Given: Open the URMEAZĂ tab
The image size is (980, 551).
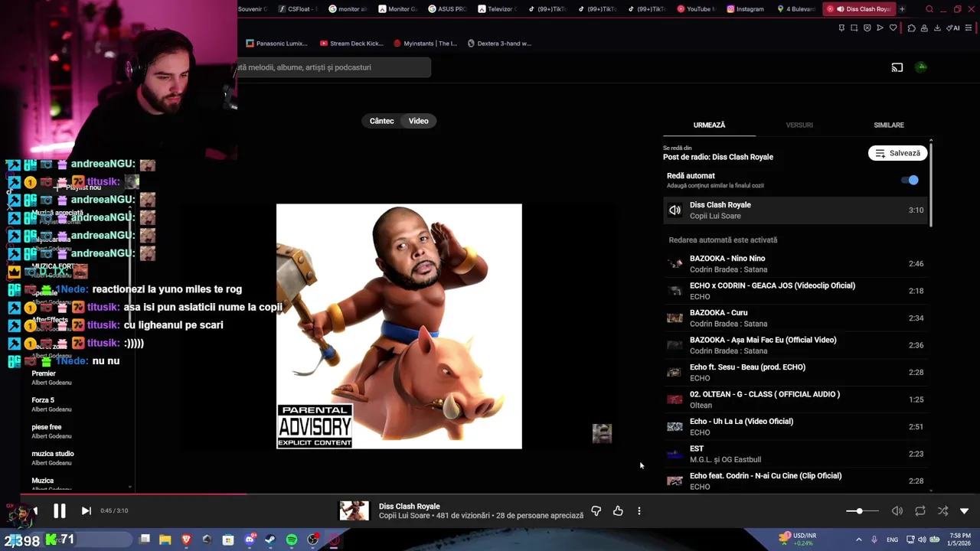Looking at the screenshot, I should 709,125.
